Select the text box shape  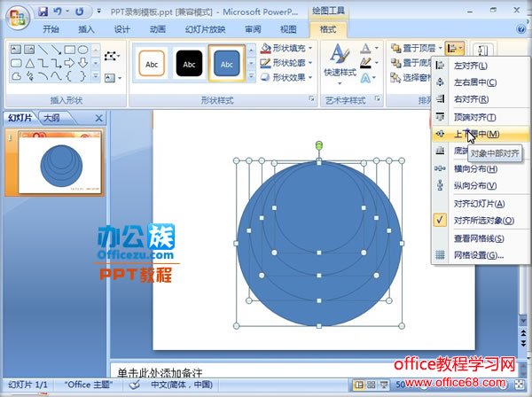pyautogui.click(x=16, y=50)
